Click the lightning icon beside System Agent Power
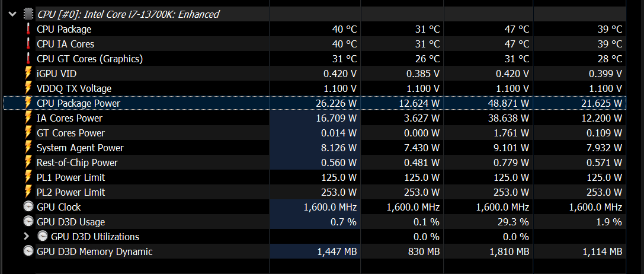Viewport: 644px width, 274px height. tap(28, 147)
